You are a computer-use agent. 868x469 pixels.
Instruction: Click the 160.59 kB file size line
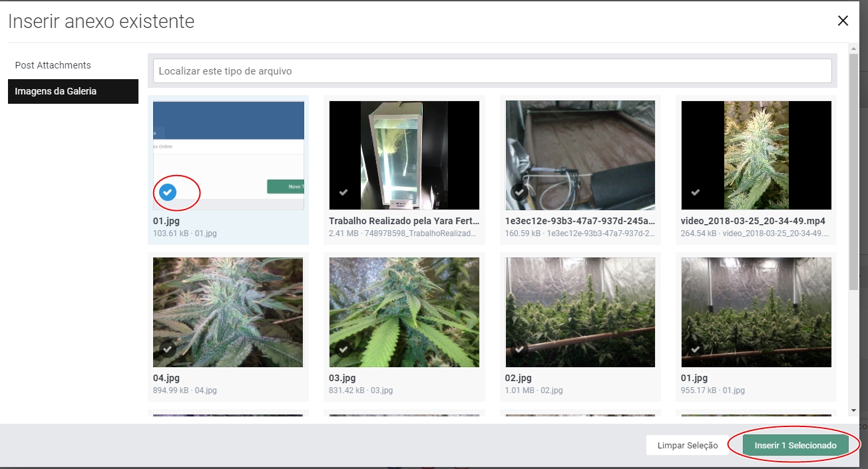580,234
